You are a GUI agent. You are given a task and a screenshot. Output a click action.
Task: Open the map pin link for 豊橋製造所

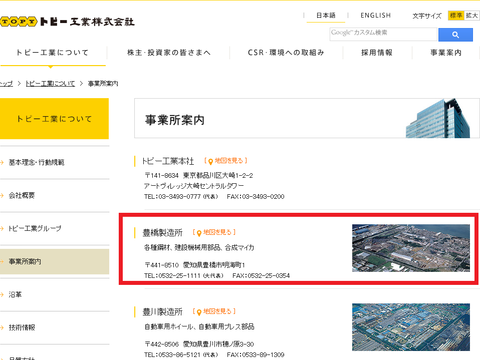[x=214, y=232]
